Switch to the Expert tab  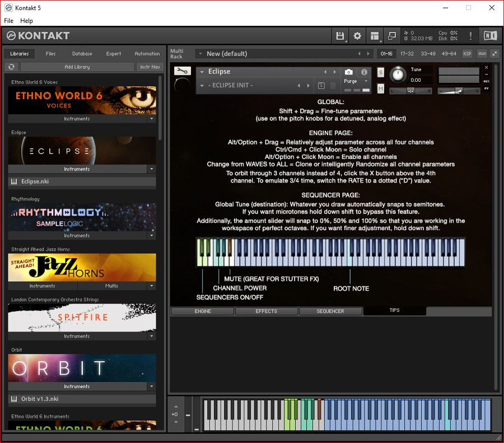click(x=114, y=54)
